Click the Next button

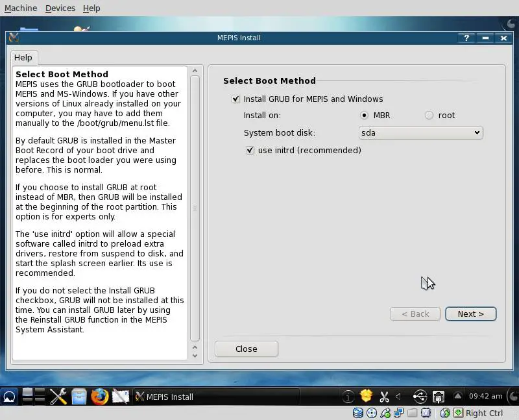click(470, 314)
